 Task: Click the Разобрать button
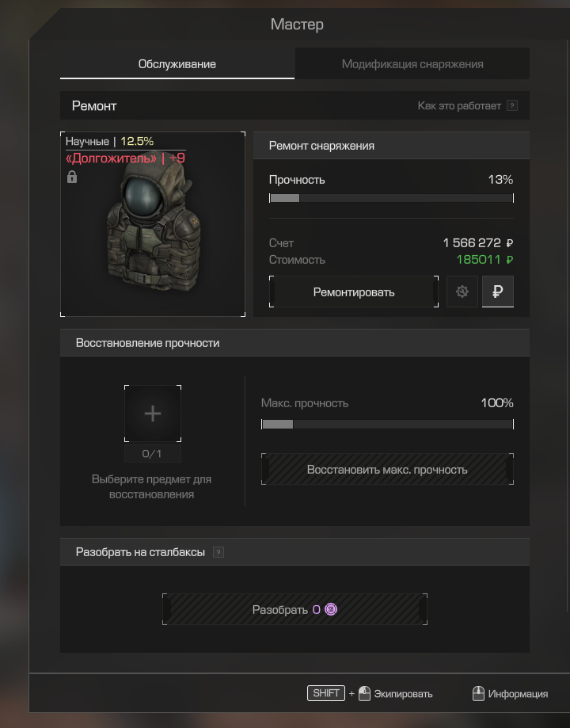click(x=294, y=609)
